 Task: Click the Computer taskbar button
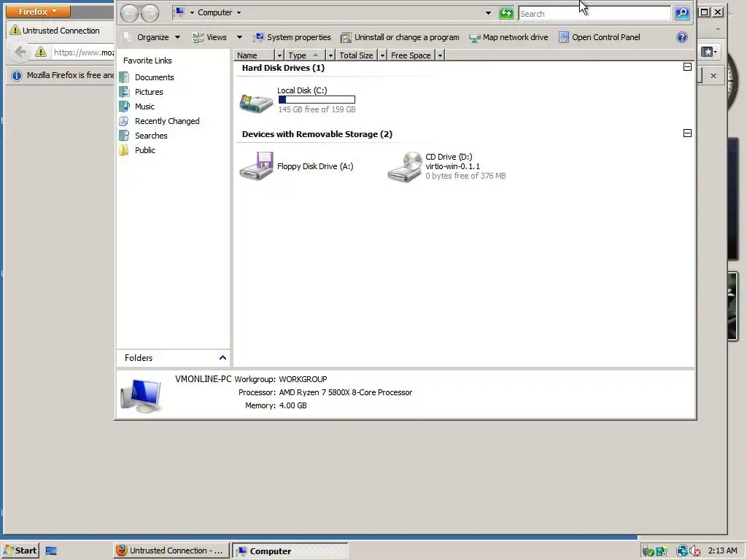click(x=290, y=551)
